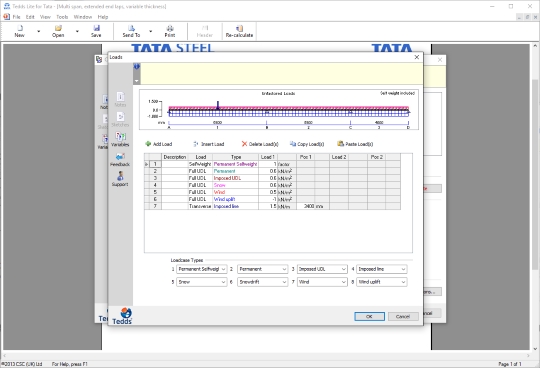Collapse the yellow info panel arrow
Screen dimensions: 540x368
click(x=137, y=81)
